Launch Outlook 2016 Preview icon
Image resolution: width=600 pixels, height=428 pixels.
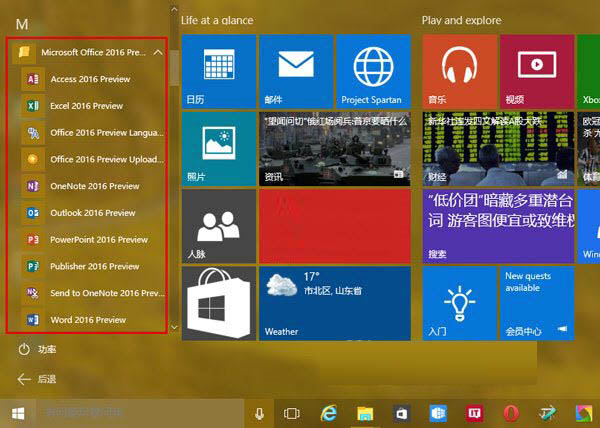click(x=33, y=213)
